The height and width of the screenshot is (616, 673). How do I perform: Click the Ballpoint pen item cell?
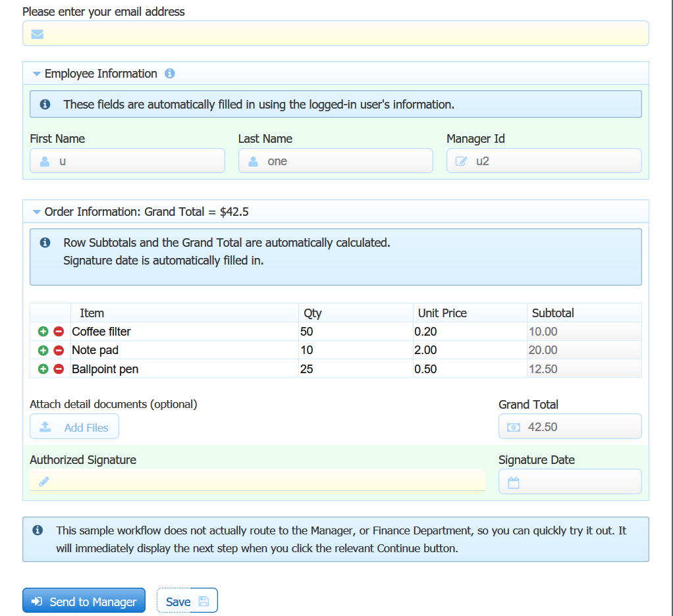184,369
